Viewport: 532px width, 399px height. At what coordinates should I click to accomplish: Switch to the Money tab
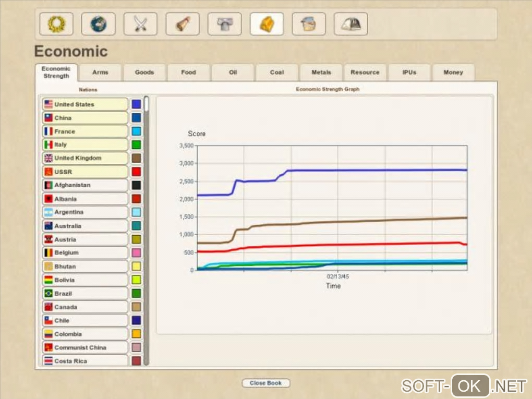[x=453, y=72]
